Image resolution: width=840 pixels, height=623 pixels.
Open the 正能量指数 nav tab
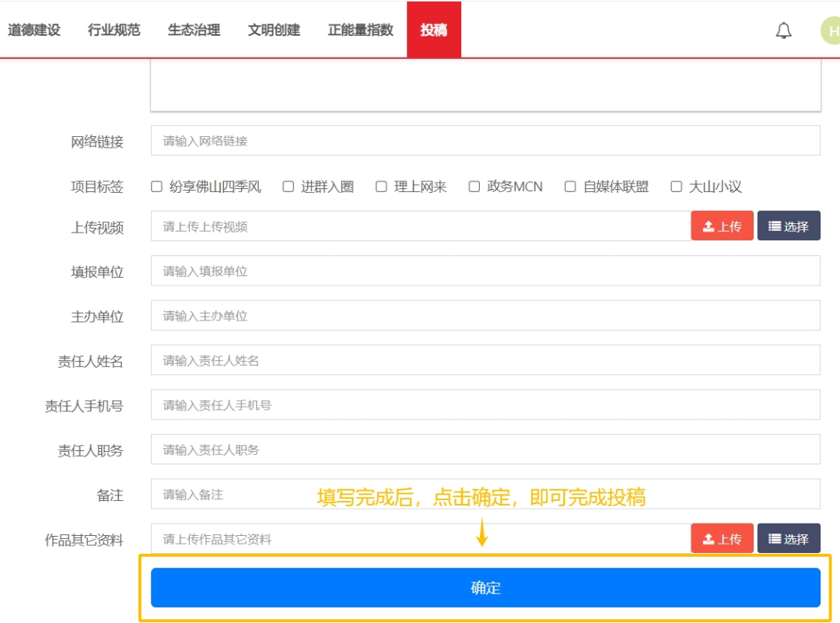click(x=360, y=30)
